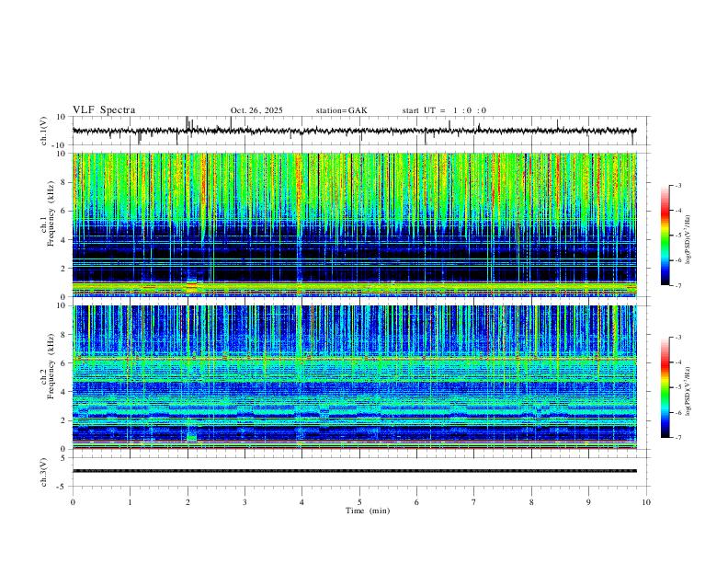Viewport: 728px width, 563px height.
Task: Click the "4" kHz tick on ch.1 spectrogram axis
Action: click(64, 240)
